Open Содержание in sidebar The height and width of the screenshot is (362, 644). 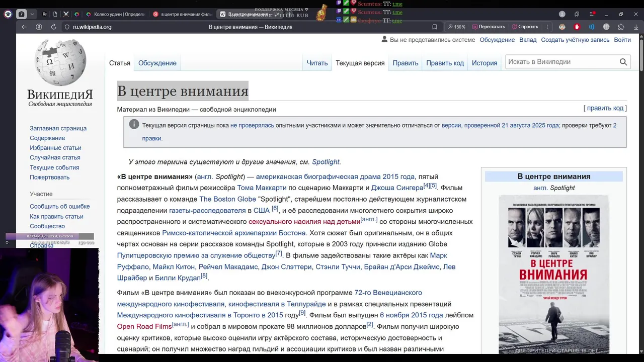click(47, 138)
